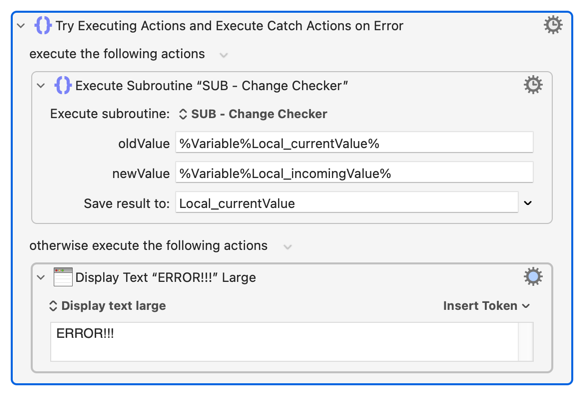Select the Try Executing Actions title text
Viewport: 584px width, 399px height.
tap(229, 26)
